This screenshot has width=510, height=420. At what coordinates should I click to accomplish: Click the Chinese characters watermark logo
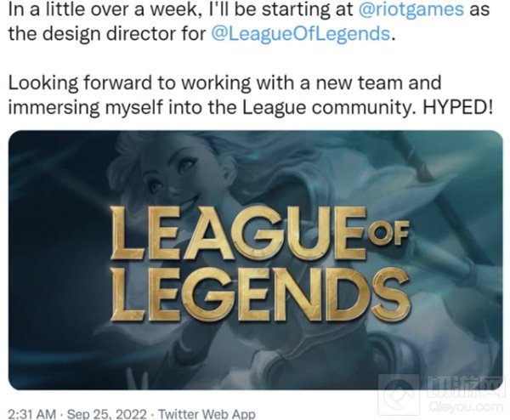(x=466, y=388)
